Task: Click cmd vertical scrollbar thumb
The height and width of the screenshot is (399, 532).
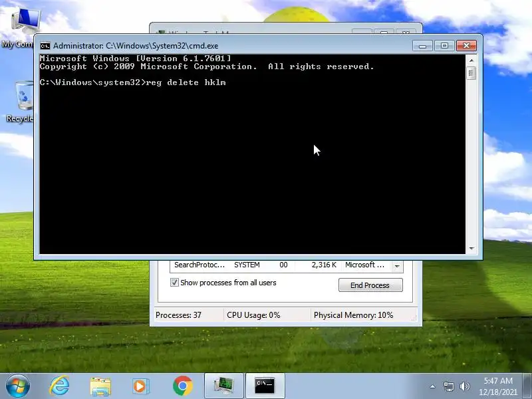Action: pyautogui.click(x=471, y=73)
